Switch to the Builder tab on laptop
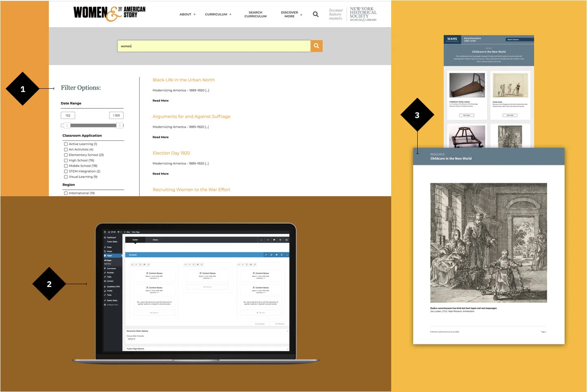Image resolution: width=587 pixels, height=392 pixels. pyautogui.click(x=135, y=240)
